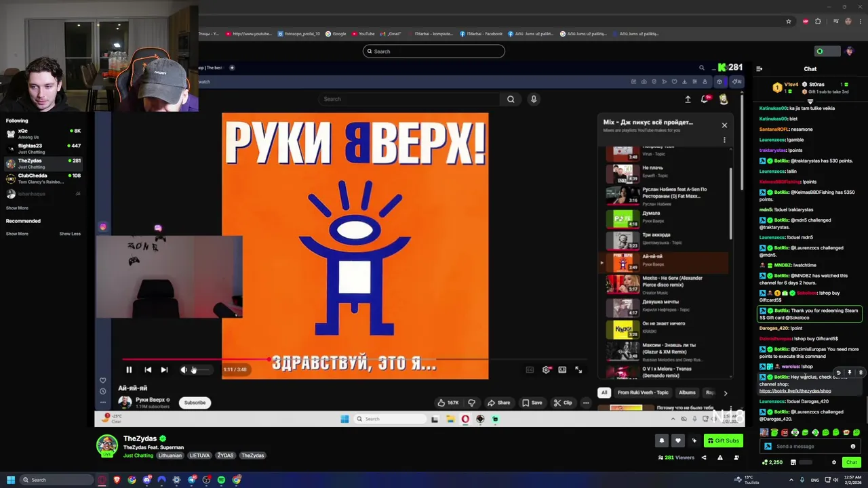Collapse the Chat panel

[759, 68]
